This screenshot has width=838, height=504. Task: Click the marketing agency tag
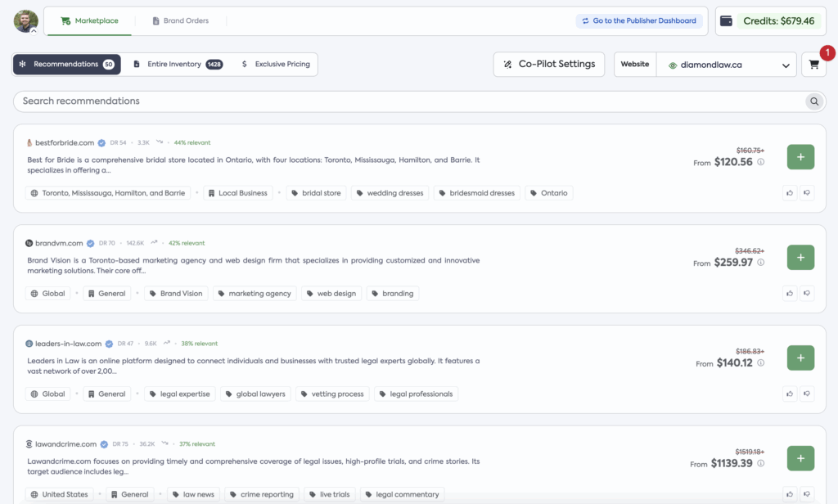pyautogui.click(x=255, y=294)
